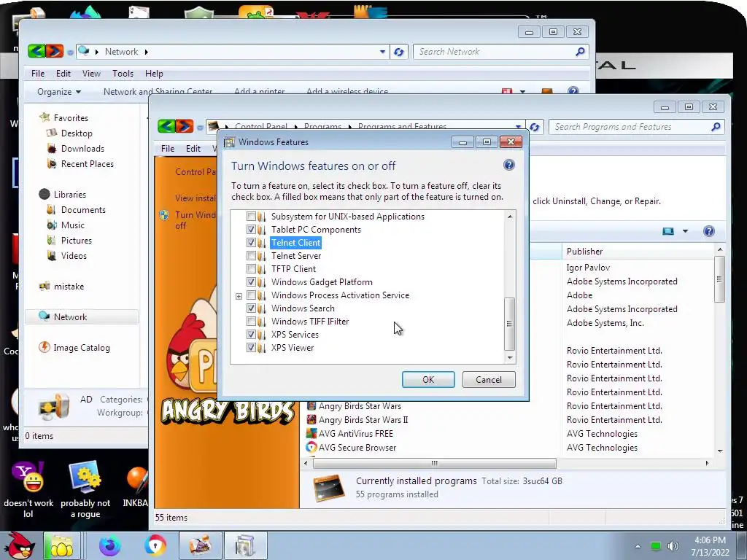
Task: Open the File menu in Network window
Action: pos(38,74)
